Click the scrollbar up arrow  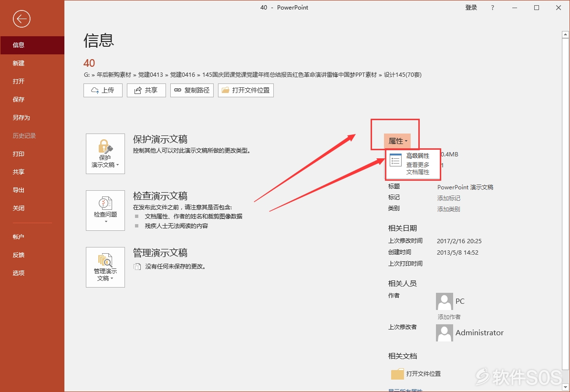coord(565,34)
